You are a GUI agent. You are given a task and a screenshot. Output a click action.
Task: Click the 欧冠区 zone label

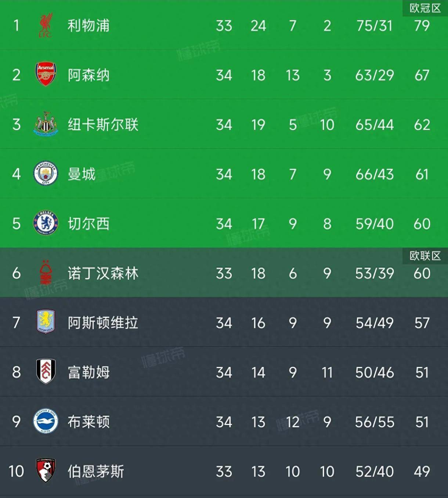pyautogui.click(x=425, y=8)
